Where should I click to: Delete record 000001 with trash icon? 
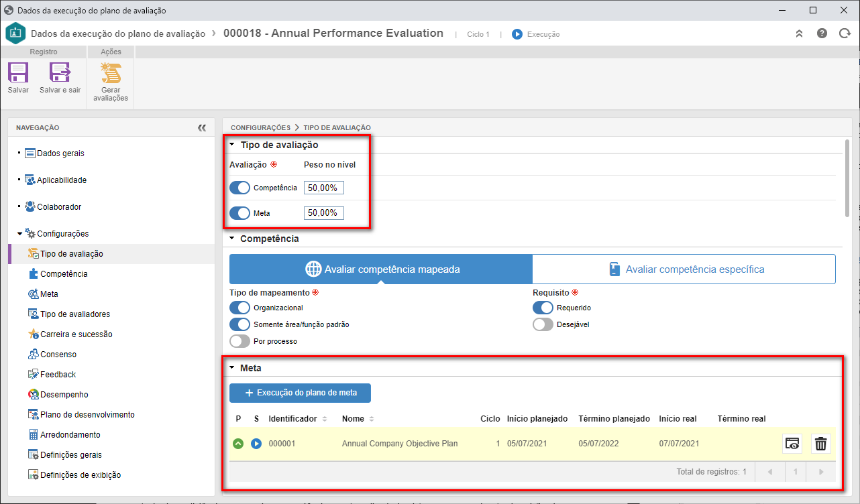pos(821,444)
